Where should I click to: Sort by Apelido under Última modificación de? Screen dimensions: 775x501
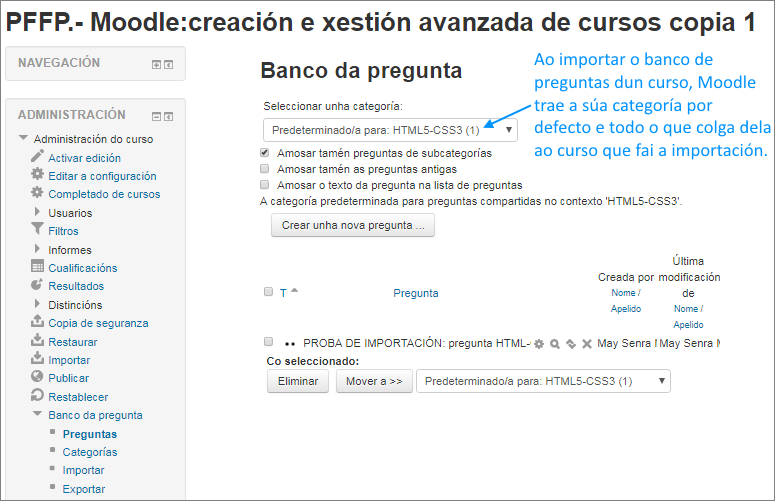(x=689, y=325)
